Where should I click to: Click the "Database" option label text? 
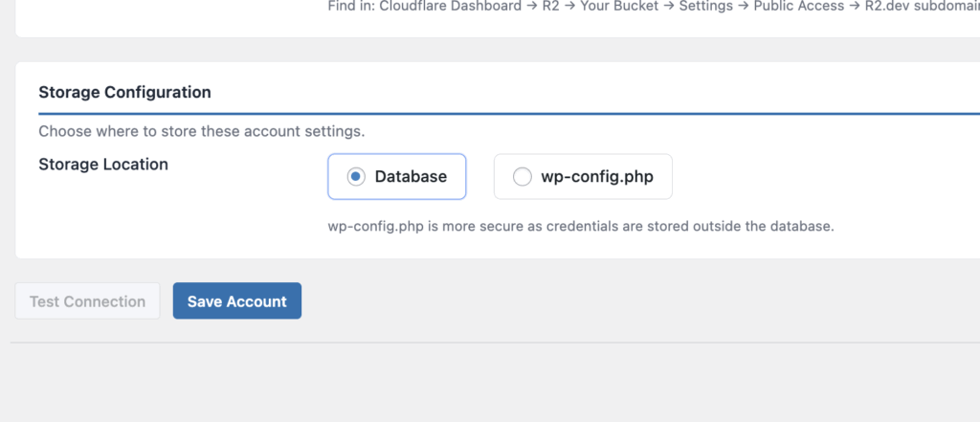click(411, 177)
